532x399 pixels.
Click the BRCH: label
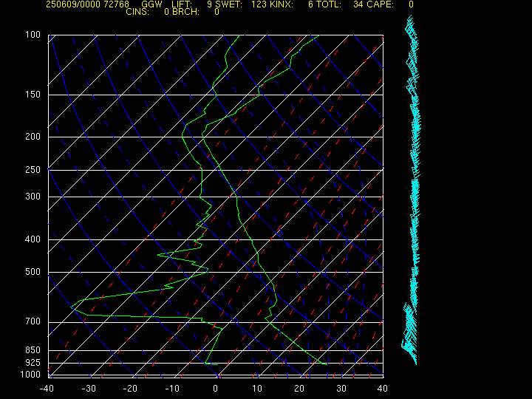tap(185, 12)
